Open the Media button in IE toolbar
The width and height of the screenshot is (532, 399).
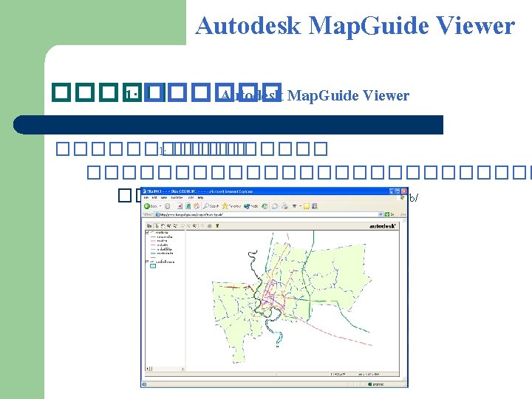pos(251,206)
